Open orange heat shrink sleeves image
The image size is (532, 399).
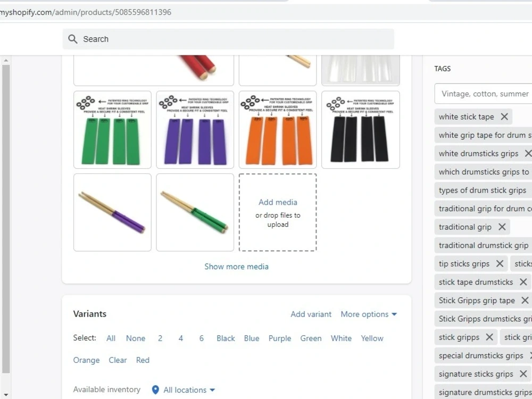(278, 130)
